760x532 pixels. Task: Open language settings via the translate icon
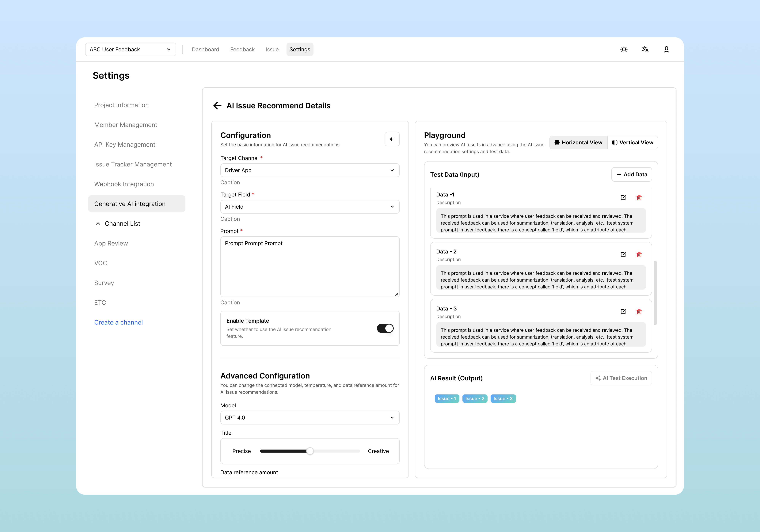click(x=645, y=49)
